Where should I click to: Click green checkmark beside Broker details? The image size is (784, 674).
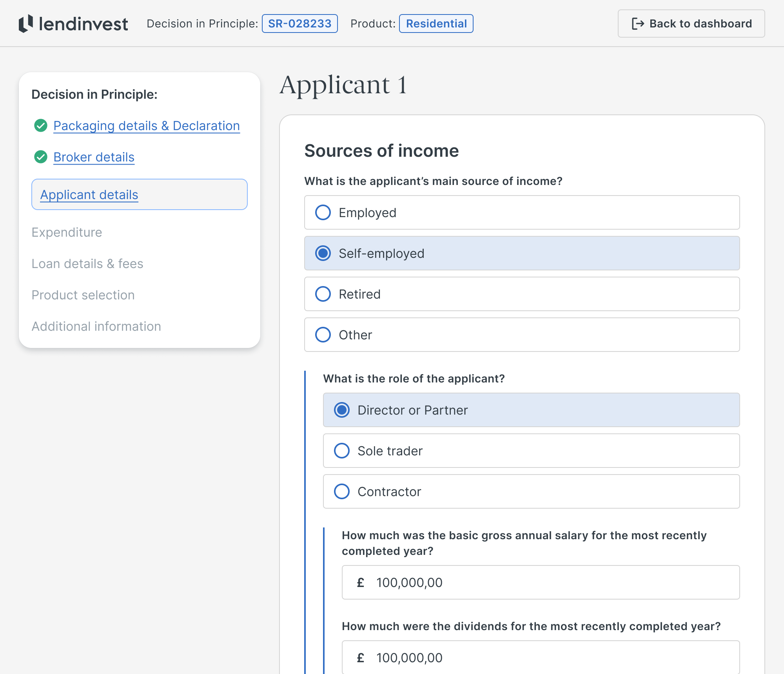[41, 157]
